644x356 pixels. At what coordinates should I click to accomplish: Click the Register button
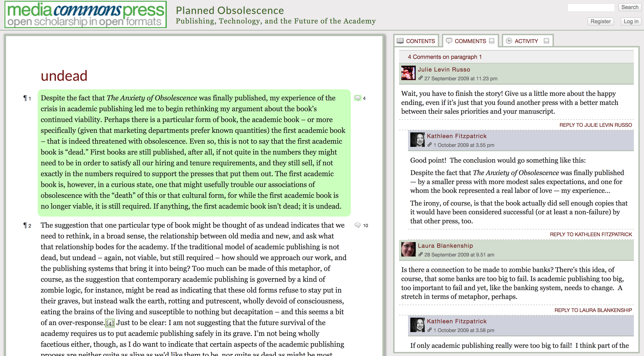[x=601, y=21]
